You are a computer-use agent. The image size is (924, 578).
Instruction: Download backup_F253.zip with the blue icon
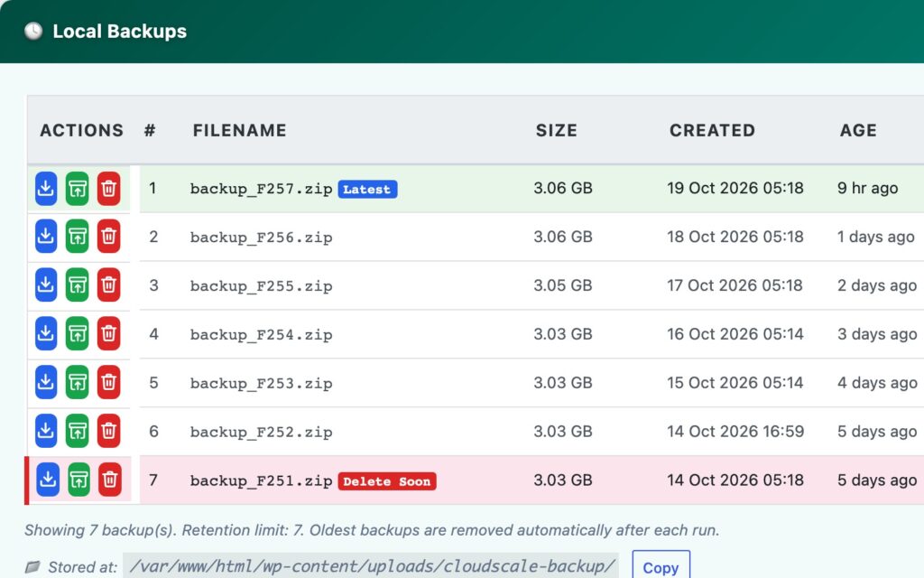click(x=46, y=382)
